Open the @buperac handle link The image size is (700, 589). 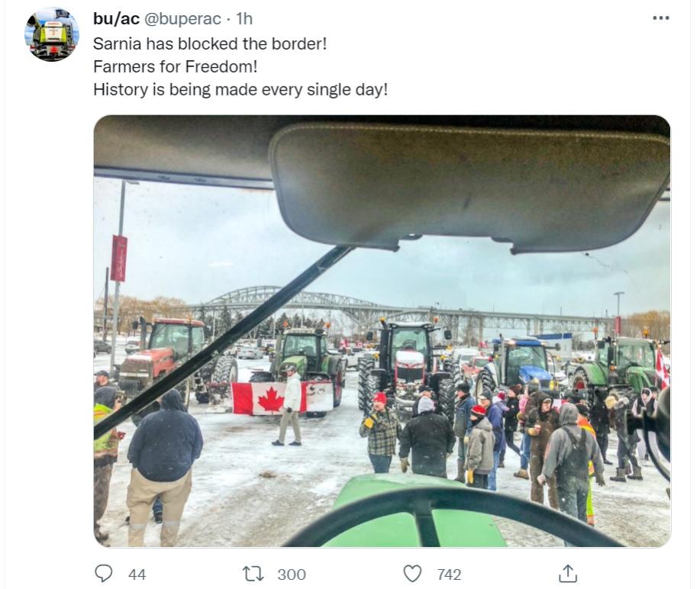(x=182, y=19)
